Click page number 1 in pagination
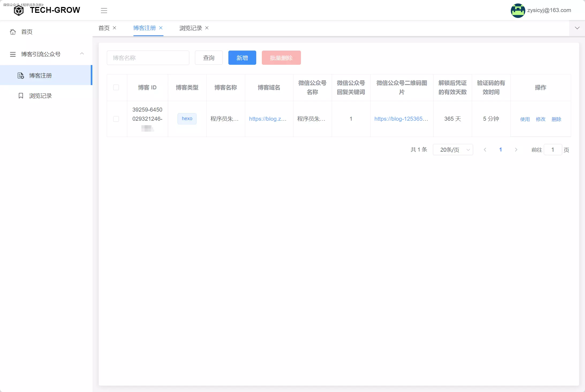The height and width of the screenshot is (392, 585). 500,150
